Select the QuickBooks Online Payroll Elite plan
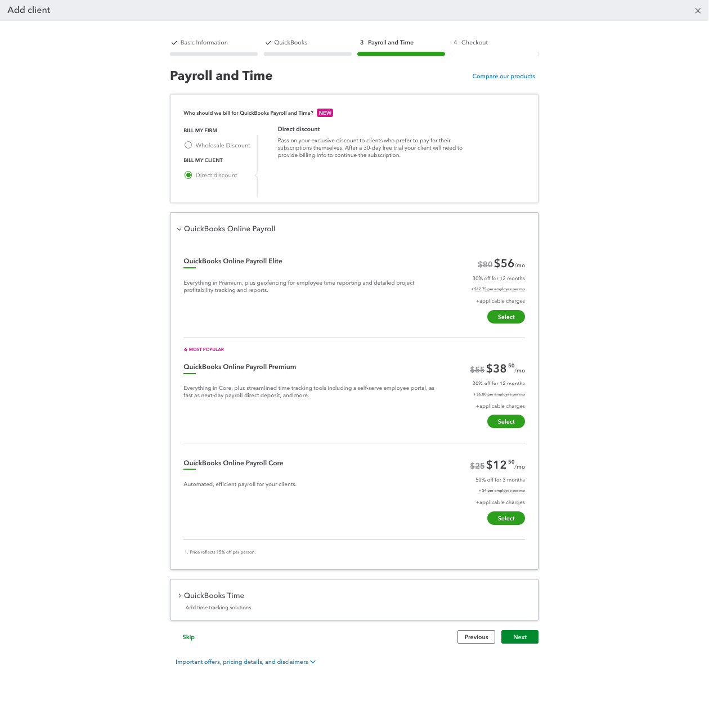 point(505,317)
